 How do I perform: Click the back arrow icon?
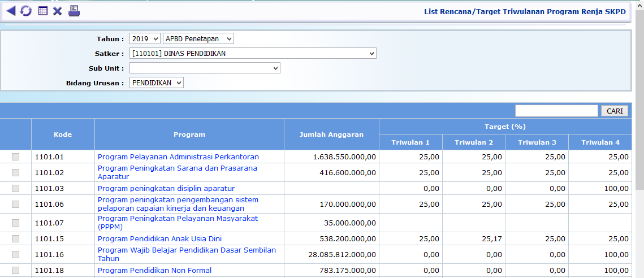10,11
